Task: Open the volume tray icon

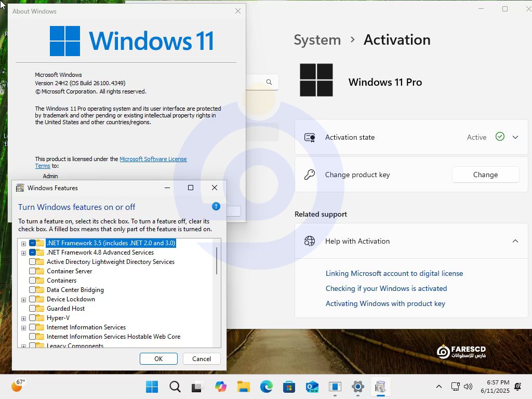Action: pos(468,387)
